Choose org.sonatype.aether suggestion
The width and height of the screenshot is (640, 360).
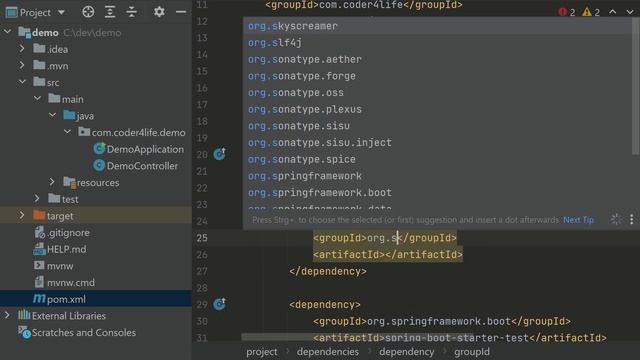tap(437, 59)
